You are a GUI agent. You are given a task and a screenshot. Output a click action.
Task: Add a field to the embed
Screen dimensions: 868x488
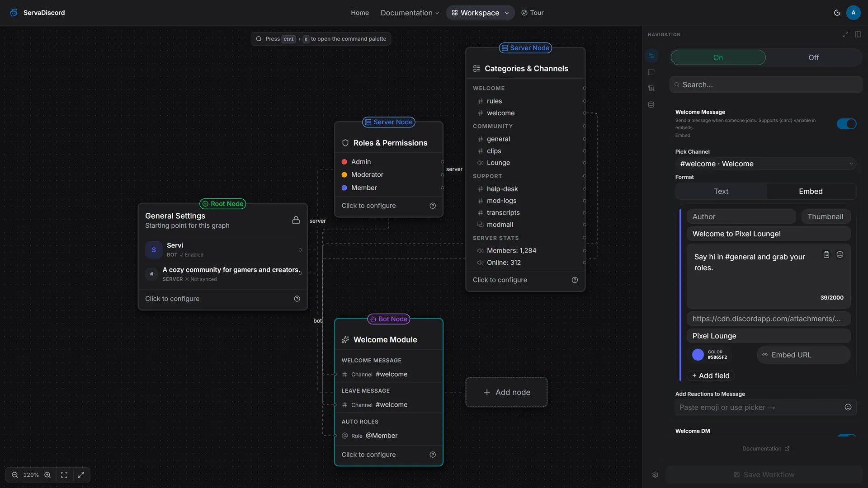[711, 375]
